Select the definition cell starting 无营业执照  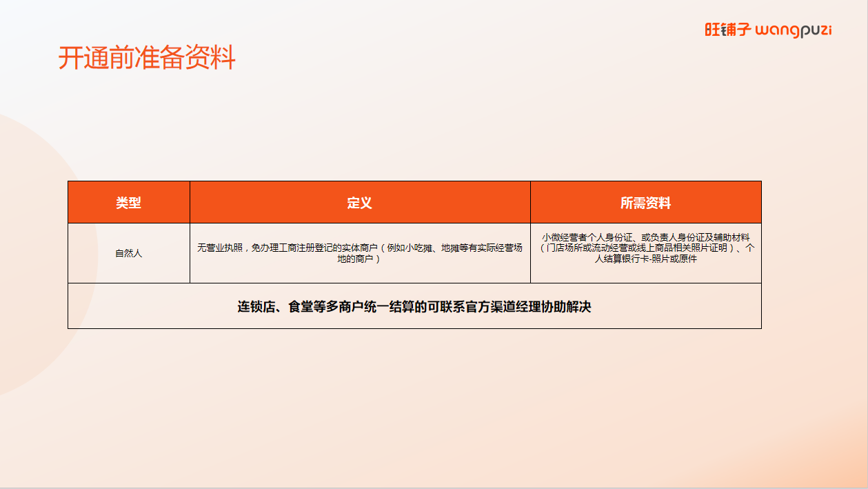click(360, 253)
